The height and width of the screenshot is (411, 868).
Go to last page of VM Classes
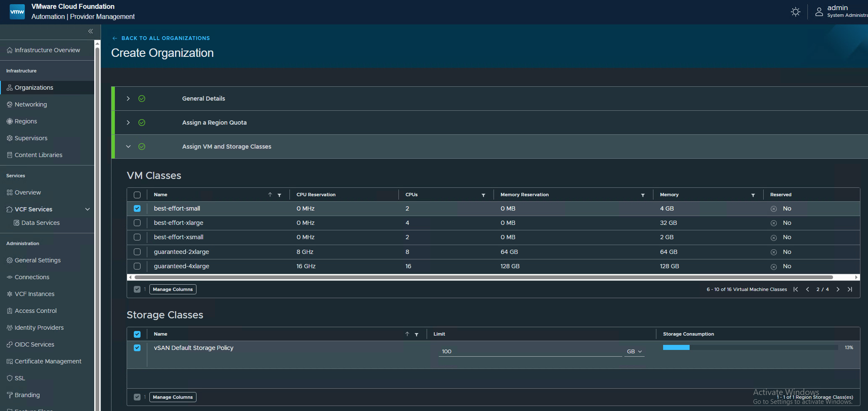[850, 289]
